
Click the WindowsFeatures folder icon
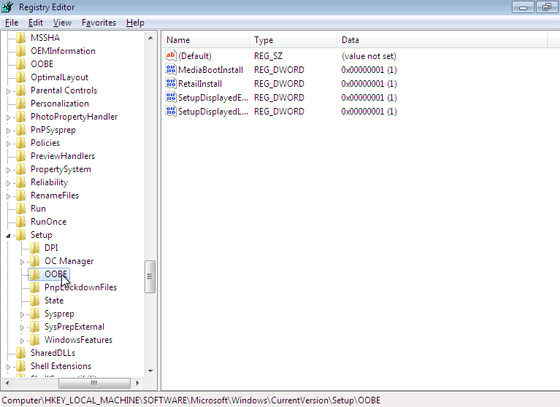tap(35, 340)
